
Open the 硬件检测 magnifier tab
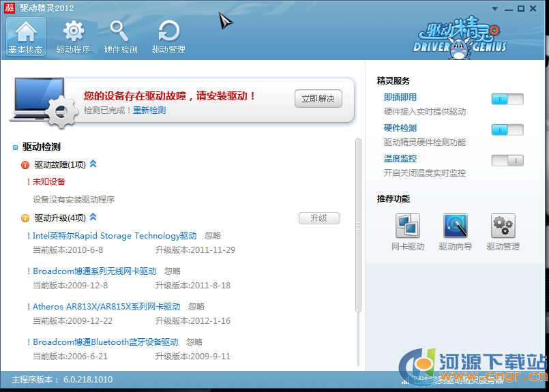(x=121, y=37)
